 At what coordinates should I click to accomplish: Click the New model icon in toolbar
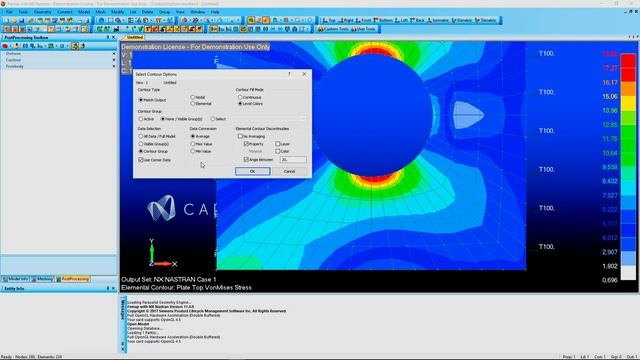[x=6, y=20]
